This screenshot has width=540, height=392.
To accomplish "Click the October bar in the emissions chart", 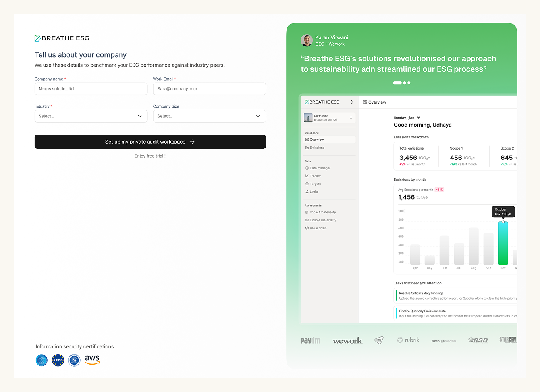I will (x=503, y=243).
